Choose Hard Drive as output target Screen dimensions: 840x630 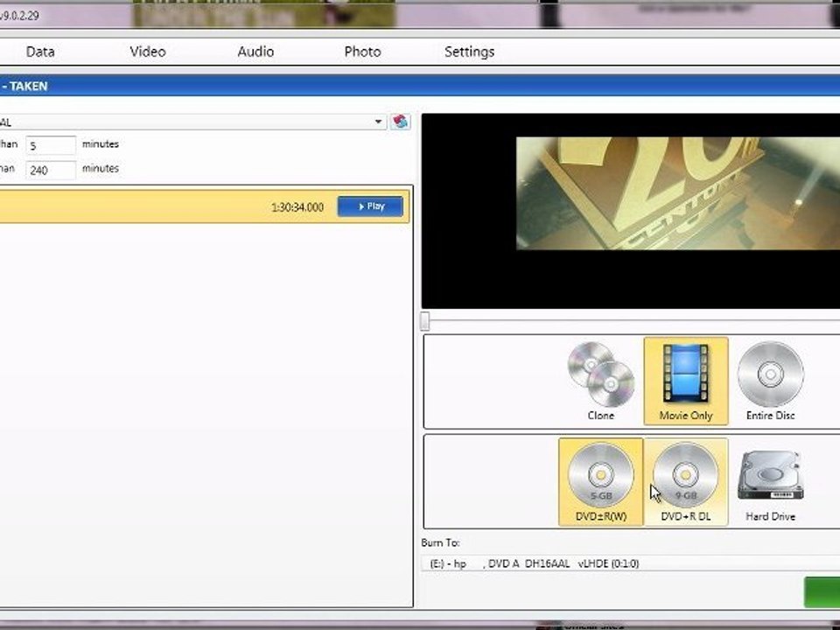coord(770,482)
